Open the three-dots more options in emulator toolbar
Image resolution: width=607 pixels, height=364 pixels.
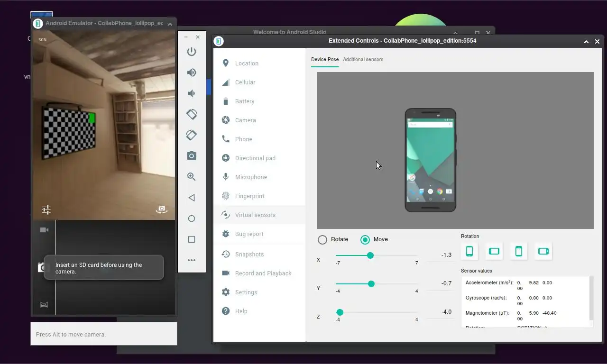192,260
